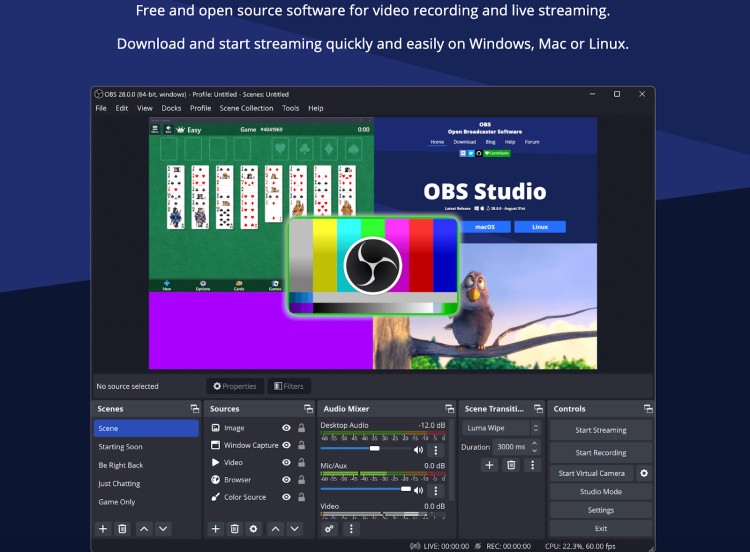Open transition properties three-dot menu
750x552 pixels.
click(x=532, y=465)
